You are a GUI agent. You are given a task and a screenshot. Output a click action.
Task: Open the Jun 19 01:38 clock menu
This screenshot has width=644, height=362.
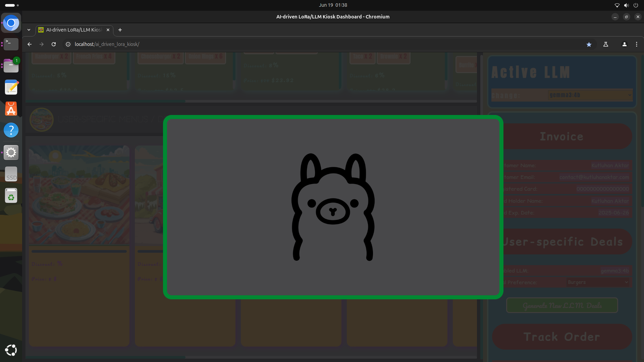coord(333,5)
